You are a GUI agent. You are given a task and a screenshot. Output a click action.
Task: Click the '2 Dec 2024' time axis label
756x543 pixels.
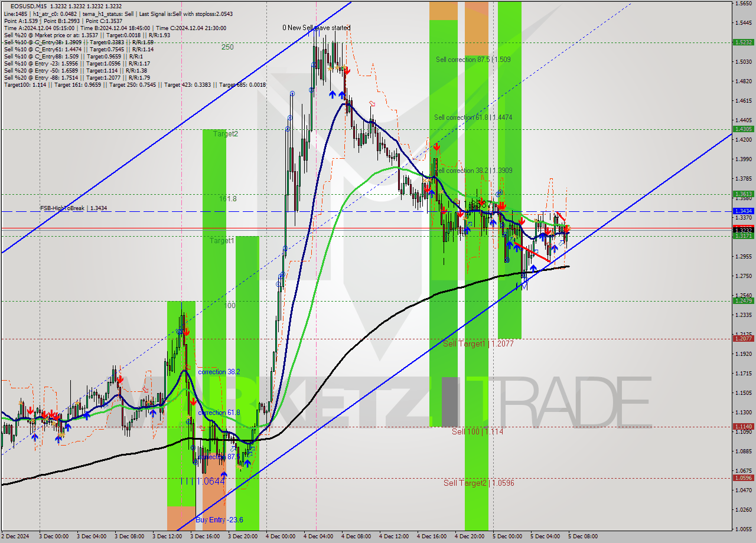pos(16,537)
